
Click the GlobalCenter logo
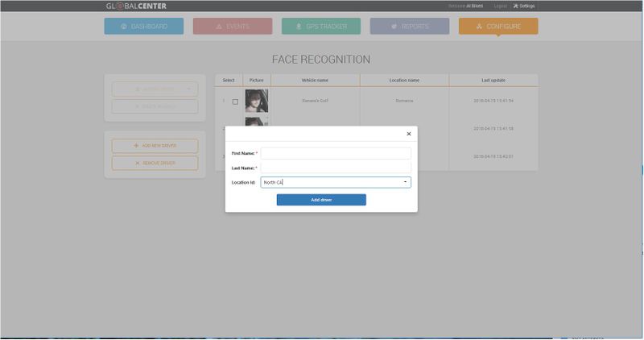coord(138,6)
